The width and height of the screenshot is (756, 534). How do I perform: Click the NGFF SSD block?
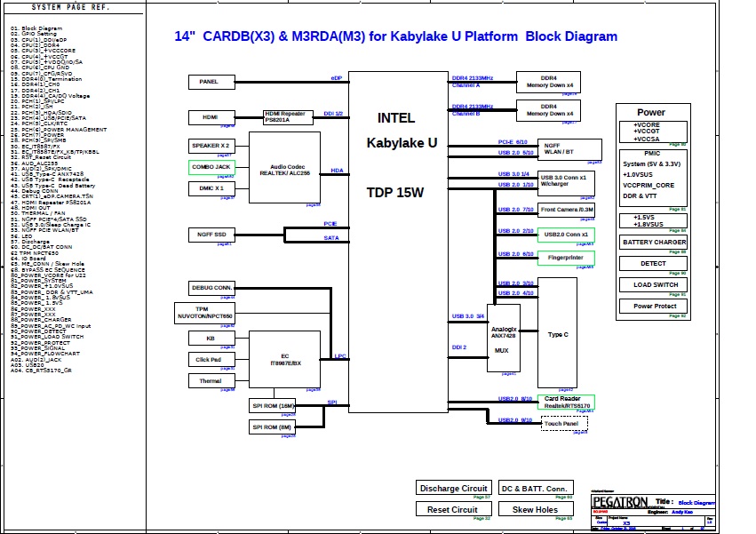click(211, 235)
